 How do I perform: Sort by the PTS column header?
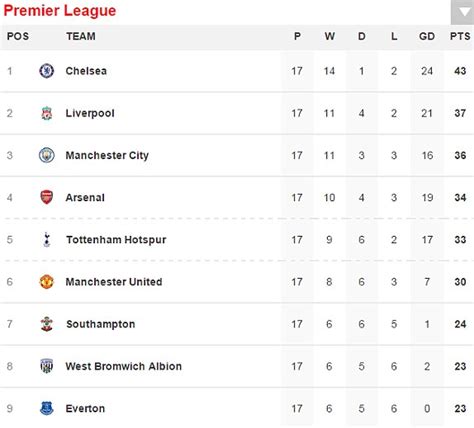click(x=460, y=36)
